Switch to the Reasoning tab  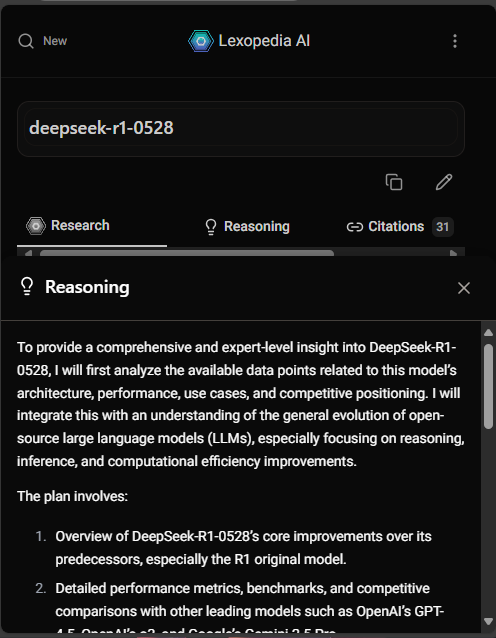pyautogui.click(x=247, y=227)
